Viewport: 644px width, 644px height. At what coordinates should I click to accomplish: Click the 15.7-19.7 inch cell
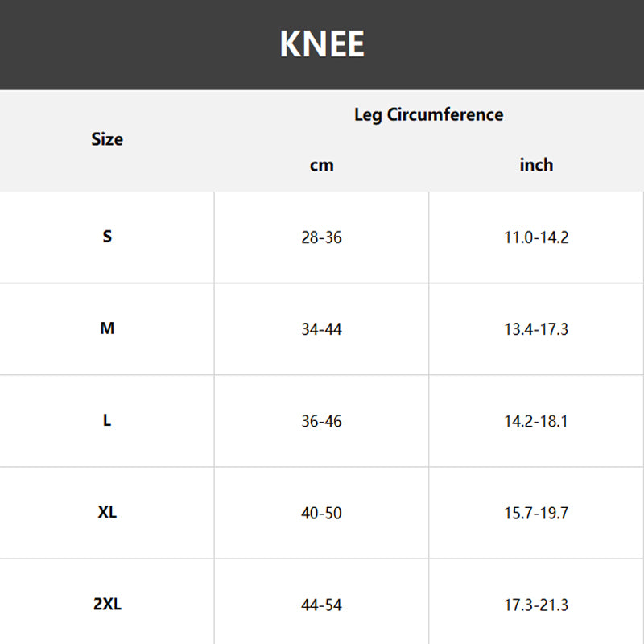(536, 513)
